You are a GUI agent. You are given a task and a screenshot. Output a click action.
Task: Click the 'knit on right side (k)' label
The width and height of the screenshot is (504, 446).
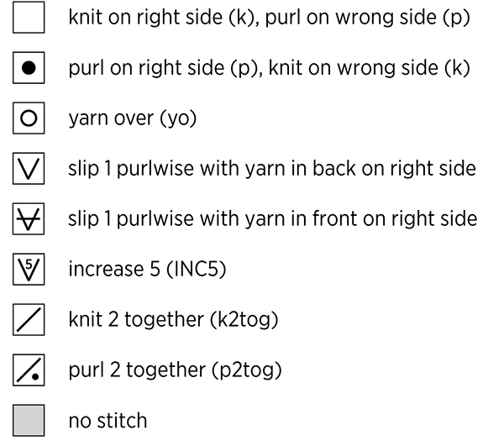point(162,18)
